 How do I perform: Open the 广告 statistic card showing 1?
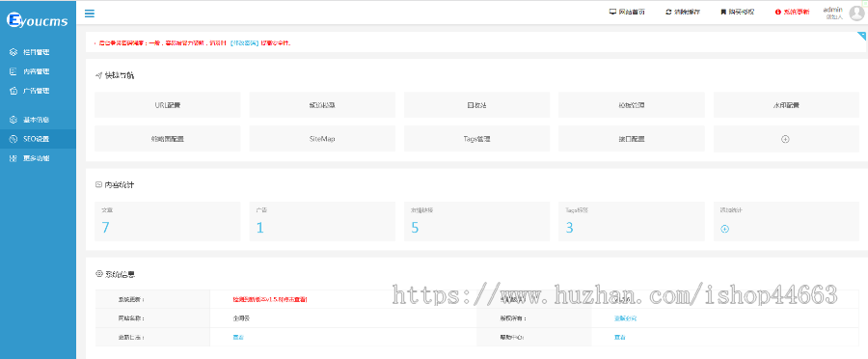coord(322,221)
